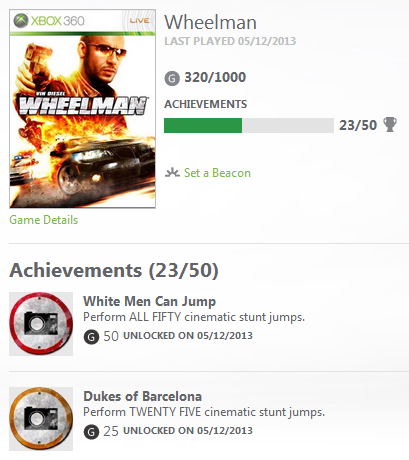Click the Last Played 05/12/2013 text
The width and height of the screenshot is (409, 460).
[230, 41]
